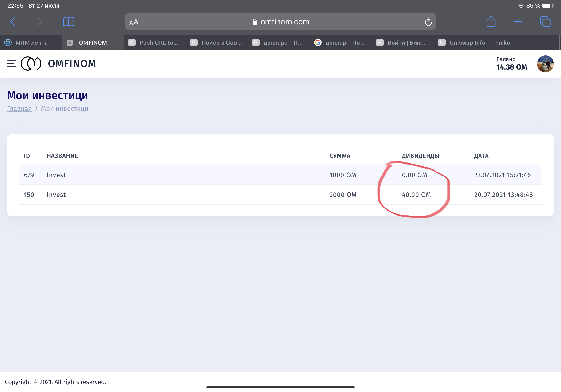Click the Баланс 14.38 OM value
Image resolution: width=561 pixels, height=392 pixels.
coord(511,67)
